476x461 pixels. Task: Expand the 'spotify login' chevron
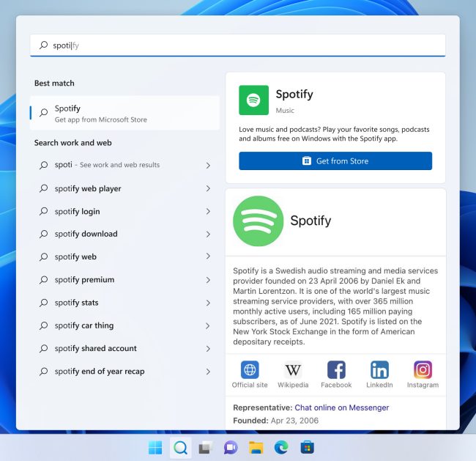point(208,211)
